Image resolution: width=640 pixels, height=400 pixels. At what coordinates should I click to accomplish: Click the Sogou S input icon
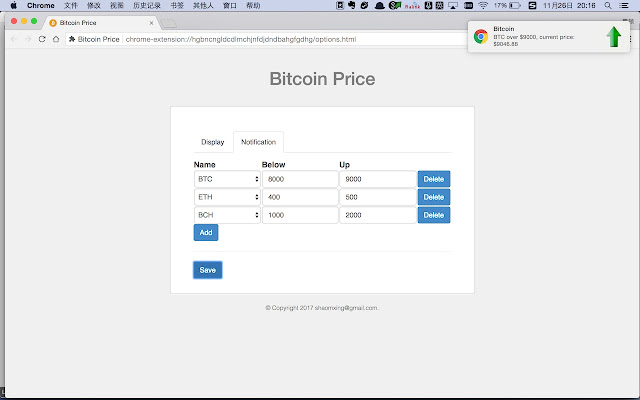[x=532, y=5]
